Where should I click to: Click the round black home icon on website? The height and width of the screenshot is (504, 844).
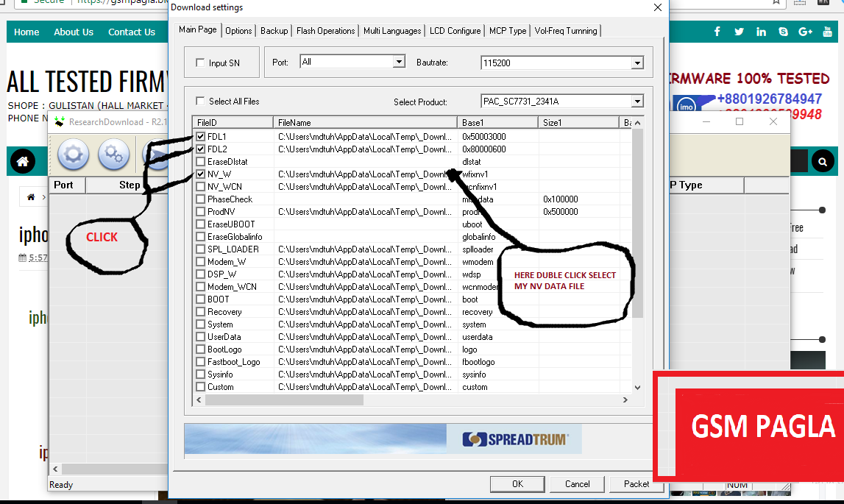(23, 161)
